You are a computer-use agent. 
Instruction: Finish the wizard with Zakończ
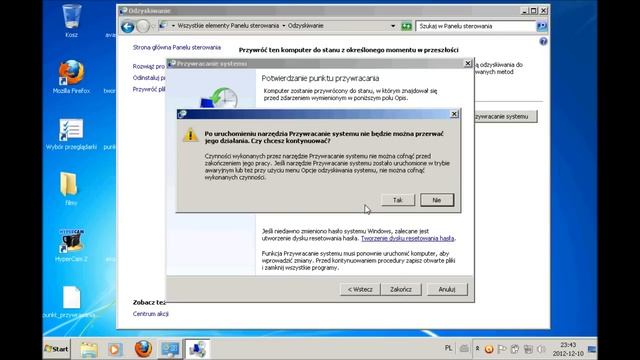[401, 289]
